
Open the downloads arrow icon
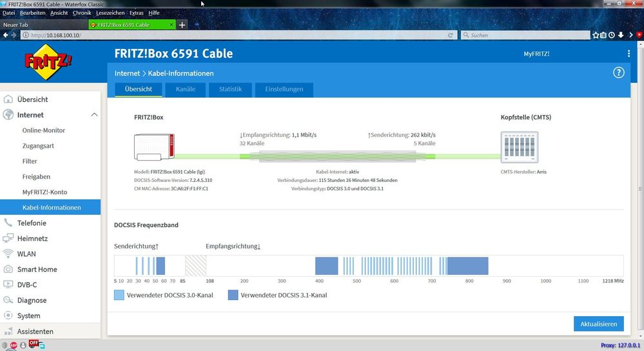pos(621,35)
